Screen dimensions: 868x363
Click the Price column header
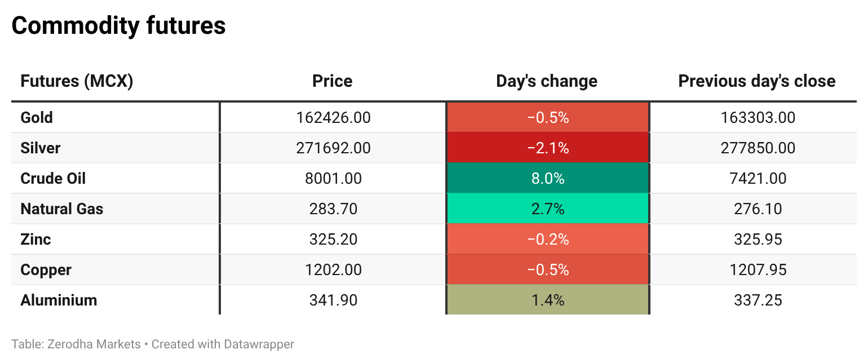tap(333, 81)
